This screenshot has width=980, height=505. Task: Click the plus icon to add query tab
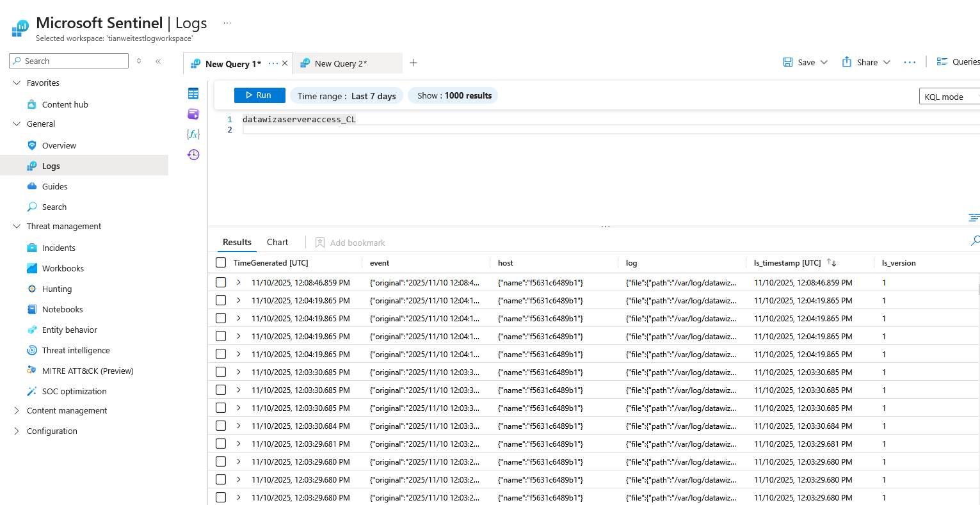(x=414, y=63)
